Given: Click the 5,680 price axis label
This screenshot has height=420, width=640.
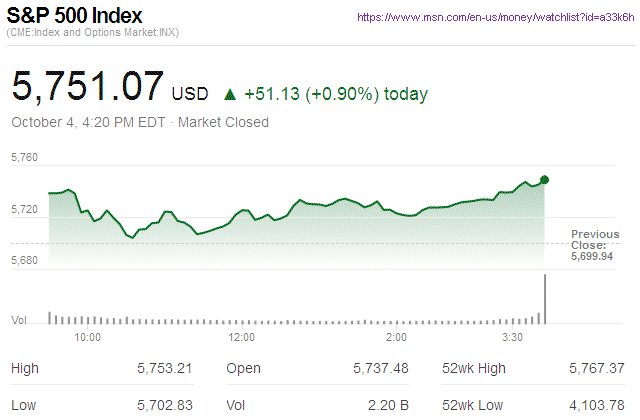Looking at the screenshot, I should [24, 260].
